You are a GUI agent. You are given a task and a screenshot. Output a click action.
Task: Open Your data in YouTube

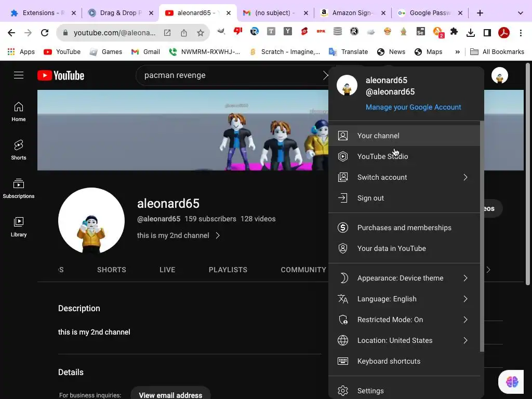(x=404, y=248)
